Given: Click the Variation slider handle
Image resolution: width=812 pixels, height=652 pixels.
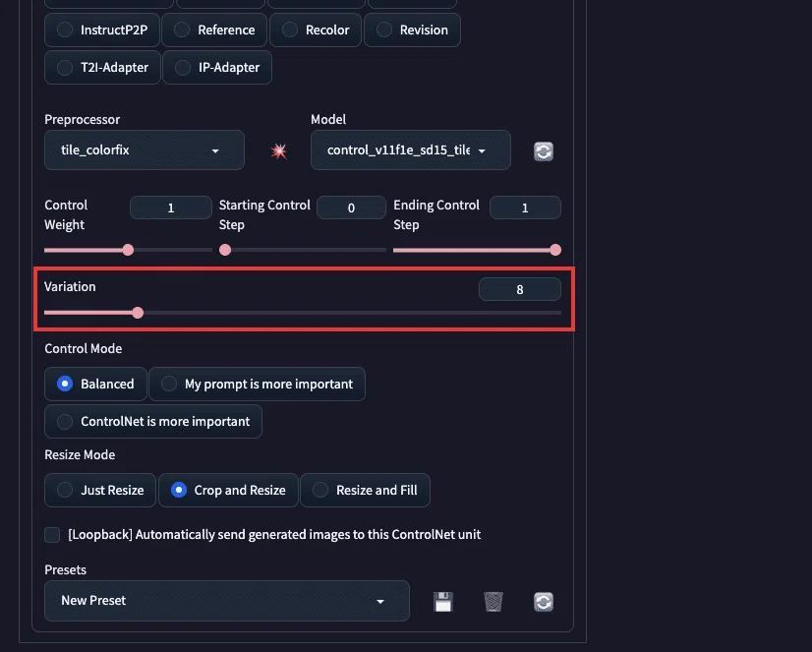Looking at the screenshot, I should click(138, 313).
